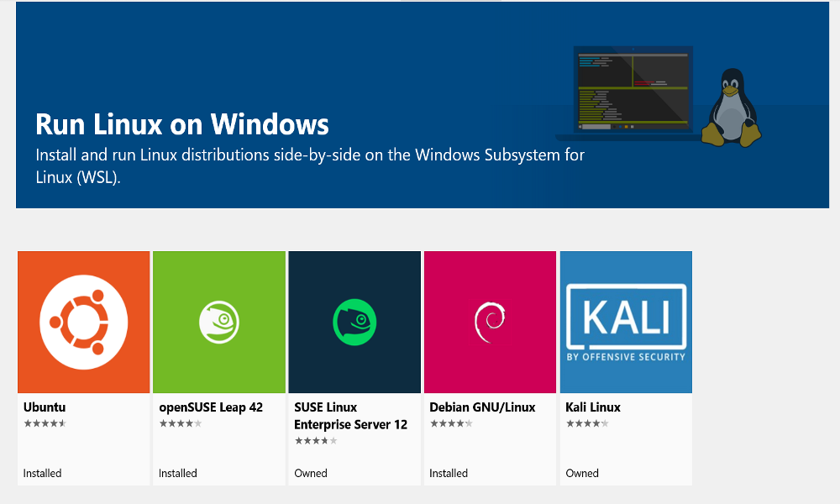Open the Ubuntu title link
840x504 pixels.
(x=45, y=407)
